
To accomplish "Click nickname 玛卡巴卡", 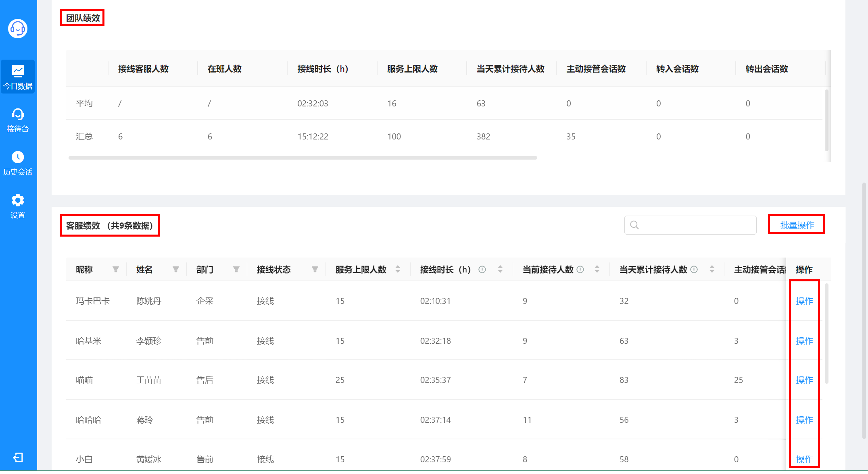I will [x=93, y=301].
